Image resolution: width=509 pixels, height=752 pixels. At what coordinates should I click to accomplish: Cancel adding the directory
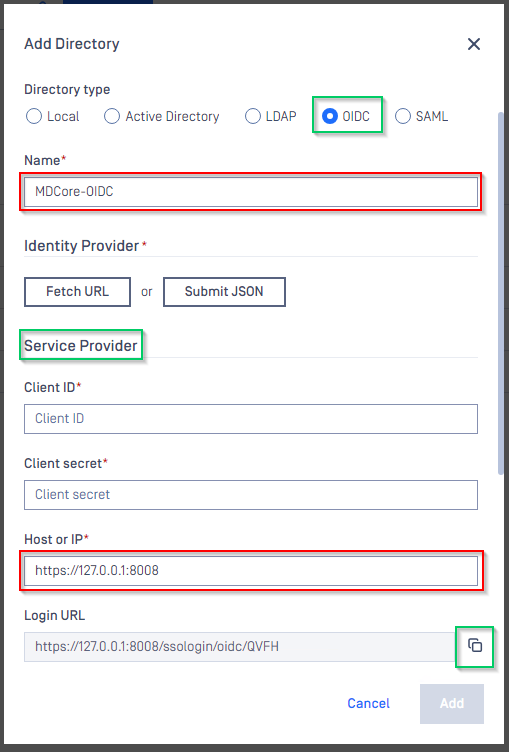[x=368, y=703]
